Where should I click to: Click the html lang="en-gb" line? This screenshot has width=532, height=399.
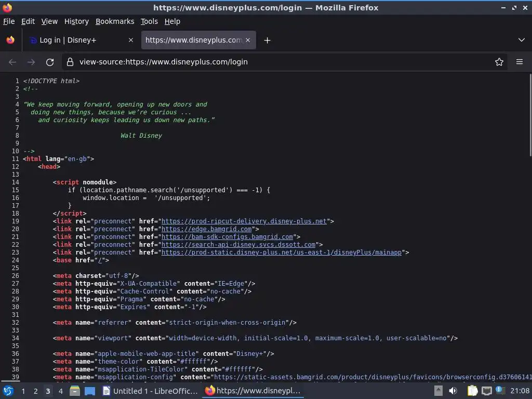click(x=58, y=159)
